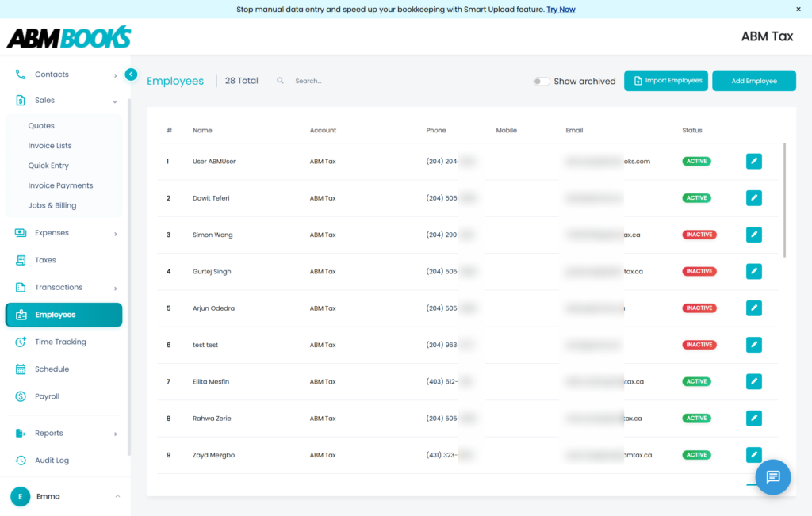Click the Transactions icon in sidebar
Screen dimensions: 812x516
click(21, 287)
